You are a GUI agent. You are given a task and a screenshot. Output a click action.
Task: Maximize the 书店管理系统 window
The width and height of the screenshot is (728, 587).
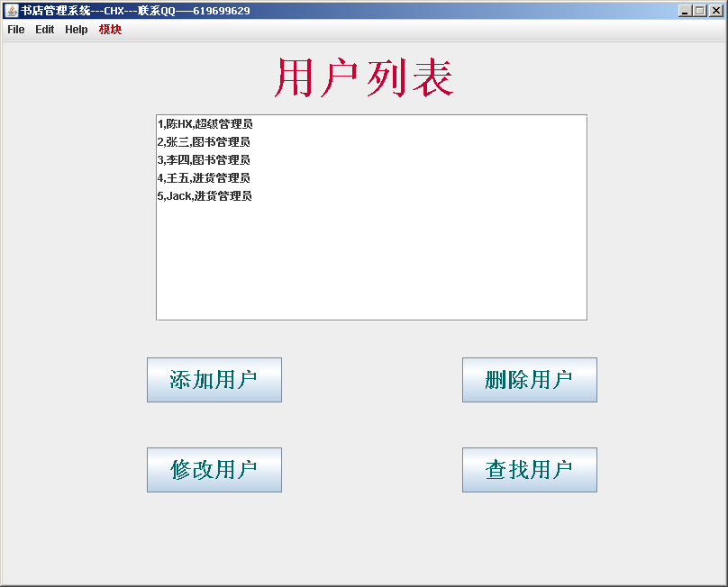(700, 11)
